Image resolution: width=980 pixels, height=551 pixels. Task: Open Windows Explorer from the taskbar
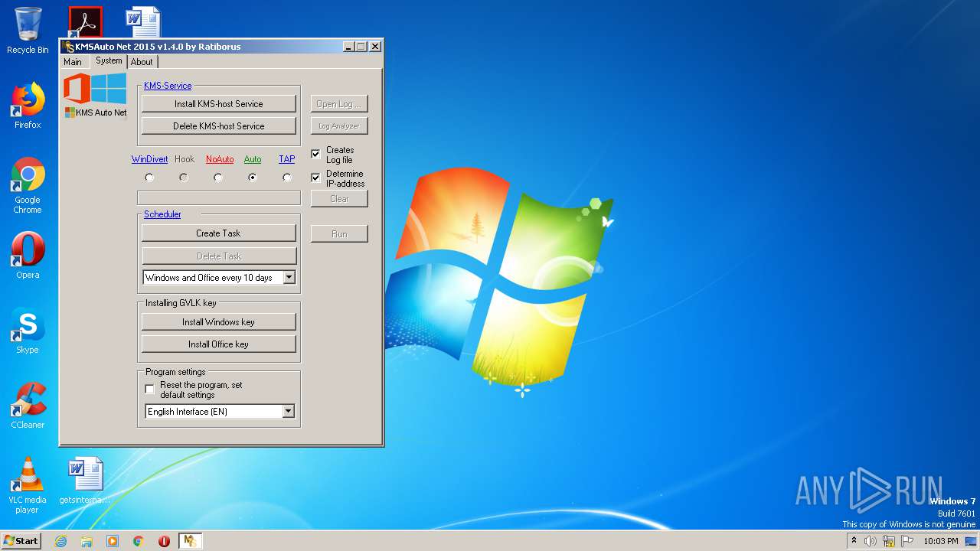coord(87,541)
